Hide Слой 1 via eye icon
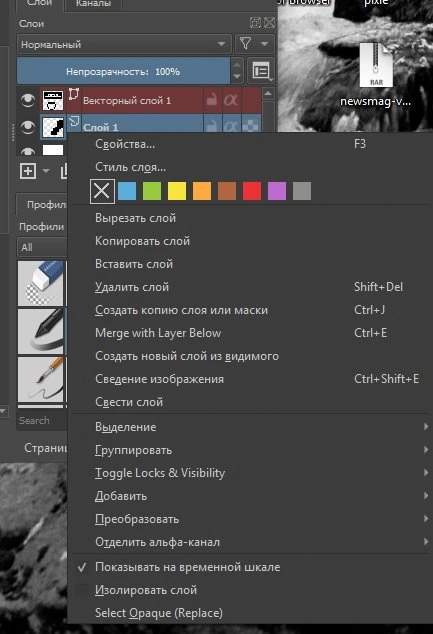Viewport: 433px width, 634px height. pos(27,127)
